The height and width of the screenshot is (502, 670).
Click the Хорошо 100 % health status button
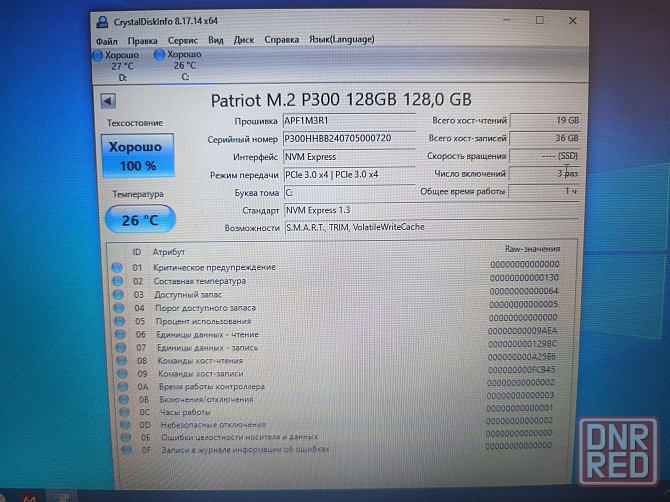(x=138, y=156)
